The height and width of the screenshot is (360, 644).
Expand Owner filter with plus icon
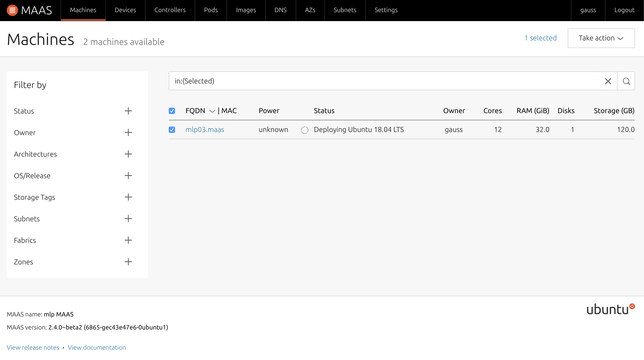tap(128, 132)
